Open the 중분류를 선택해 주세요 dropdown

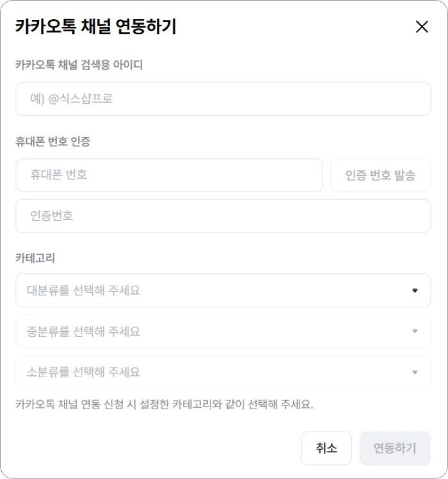(223, 331)
